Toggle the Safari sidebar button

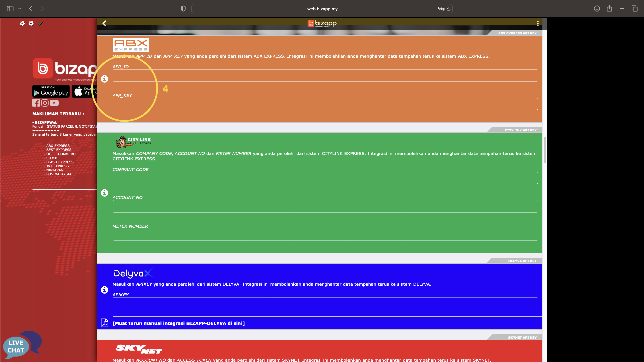click(10, 9)
